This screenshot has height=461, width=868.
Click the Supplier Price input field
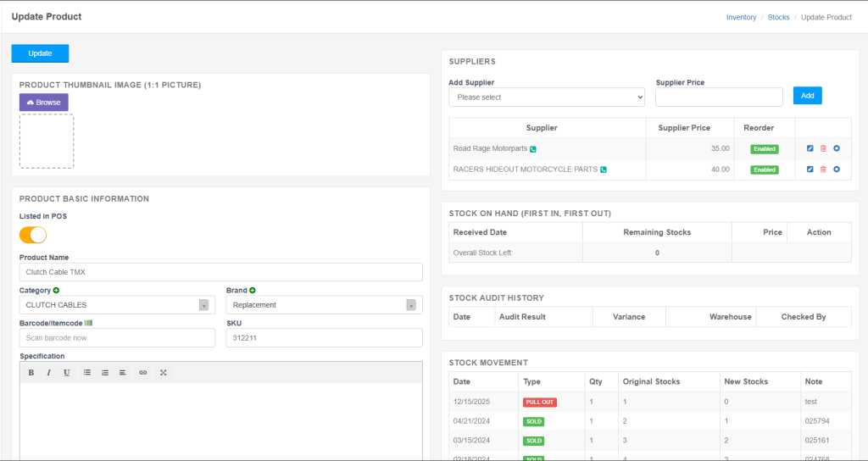pyautogui.click(x=719, y=97)
